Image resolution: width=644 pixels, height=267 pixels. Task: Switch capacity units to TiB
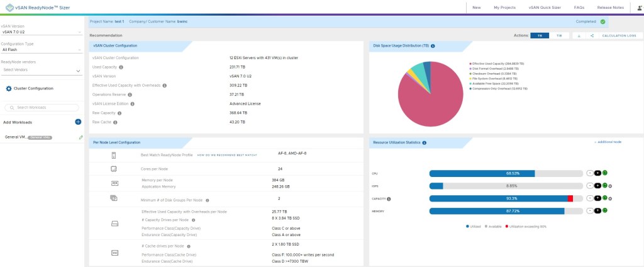pos(558,36)
